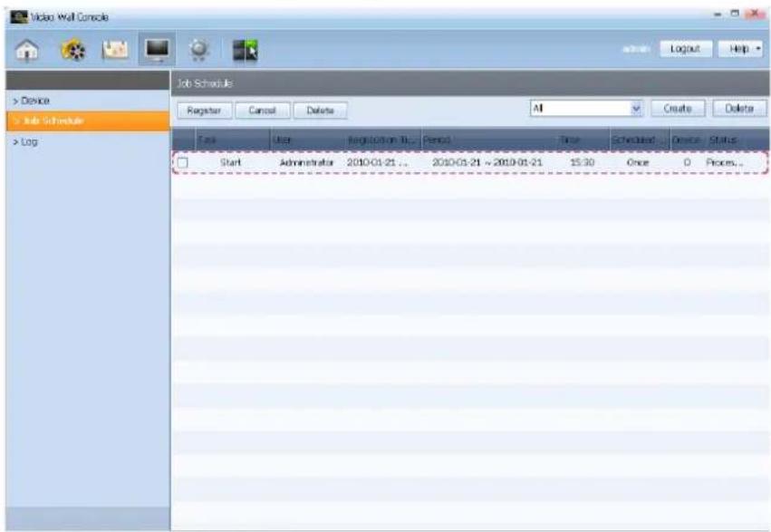Viewport: 771px width, 532px height.
Task: Click the admin username label
Action: coord(636,49)
